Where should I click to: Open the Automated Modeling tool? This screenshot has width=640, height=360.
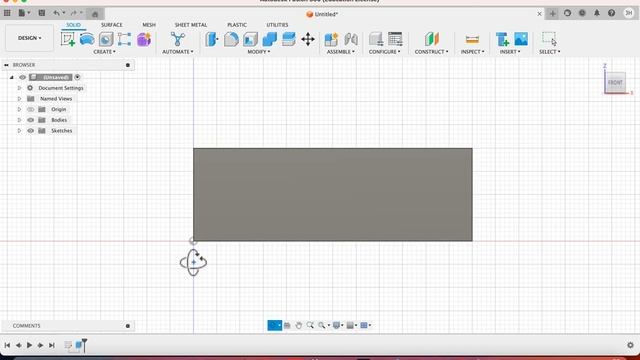point(178,39)
